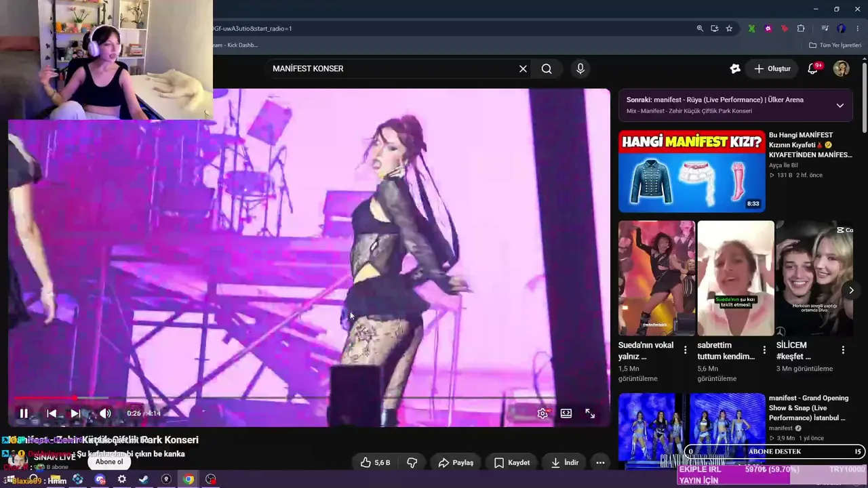The image size is (868, 488).
Task: Open the settings gear on taskbar
Action: pos(121,479)
